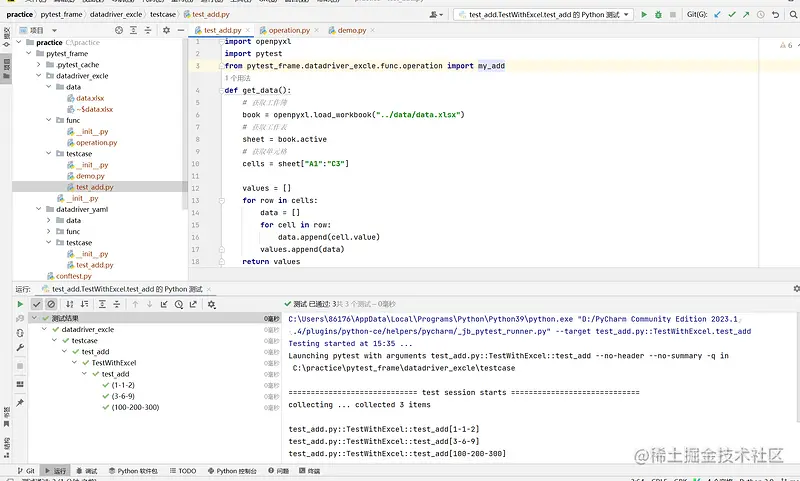Collapse the practice root folder
Viewport: 800px width, 481px height.
coord(19,42)
